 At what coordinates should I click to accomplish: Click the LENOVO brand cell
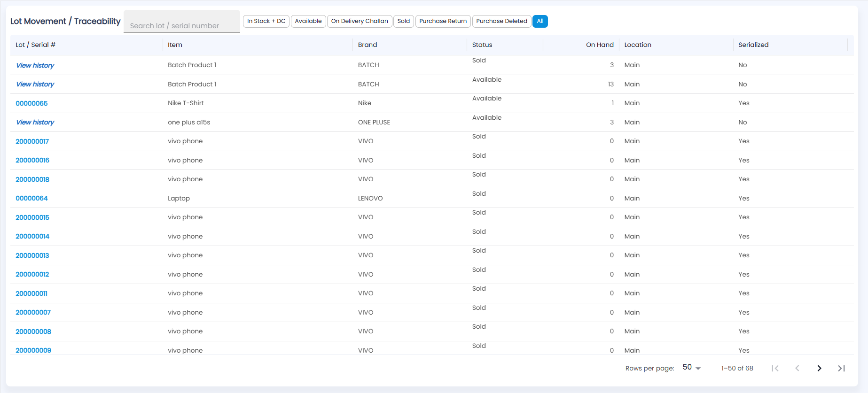(370, 198)
